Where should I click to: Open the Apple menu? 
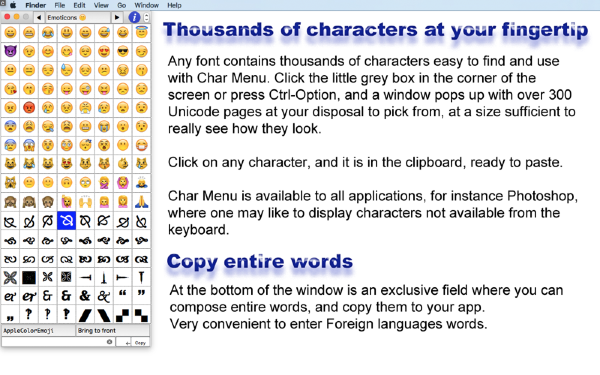pyautogui.click(x=13, y=5)
